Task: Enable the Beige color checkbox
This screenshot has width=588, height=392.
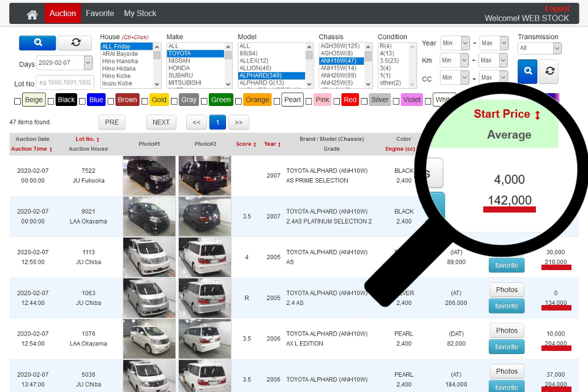Action: (17, 100)
